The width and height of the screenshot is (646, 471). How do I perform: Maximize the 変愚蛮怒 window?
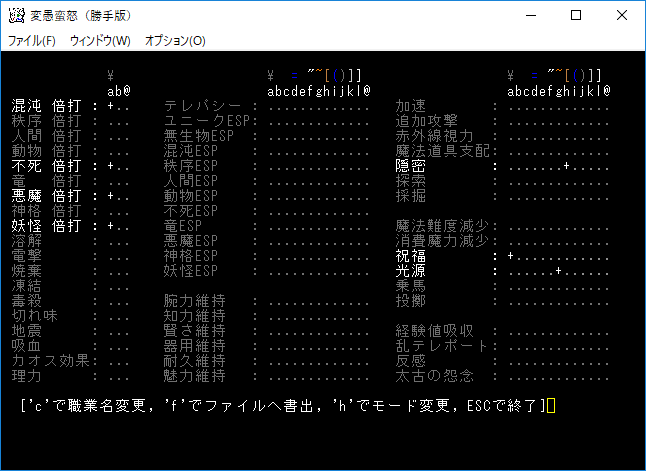coord(576,16)
